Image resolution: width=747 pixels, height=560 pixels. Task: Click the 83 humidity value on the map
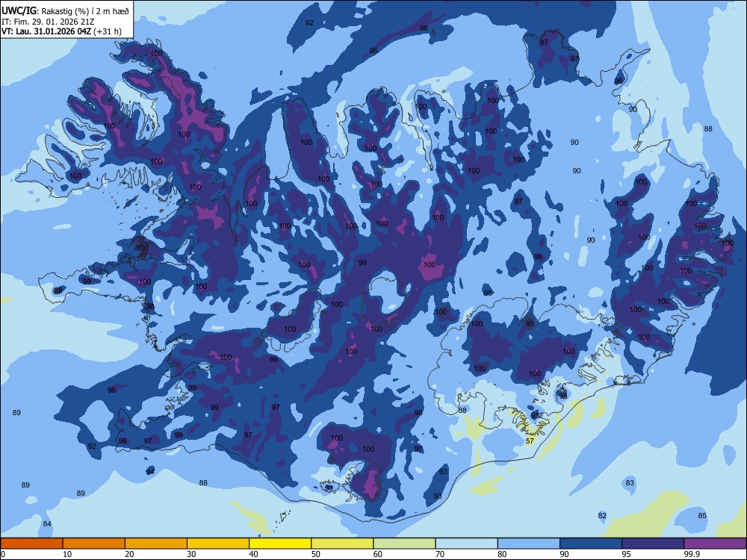tap(630, 483)
